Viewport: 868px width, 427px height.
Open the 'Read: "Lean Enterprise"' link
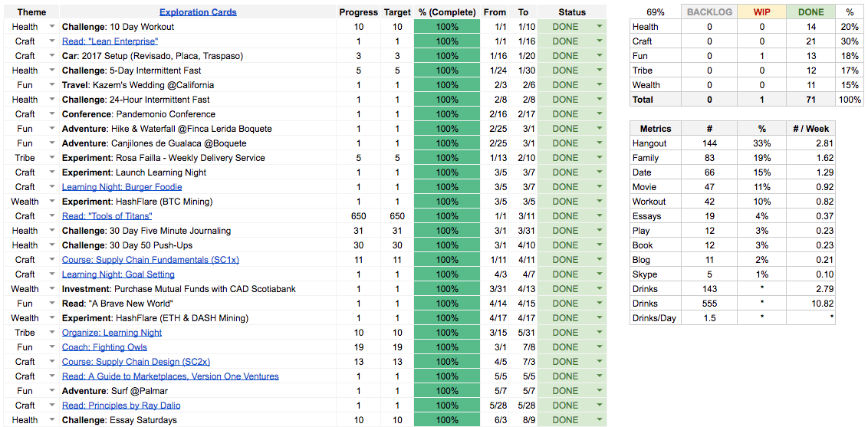[x=110, y=41]
